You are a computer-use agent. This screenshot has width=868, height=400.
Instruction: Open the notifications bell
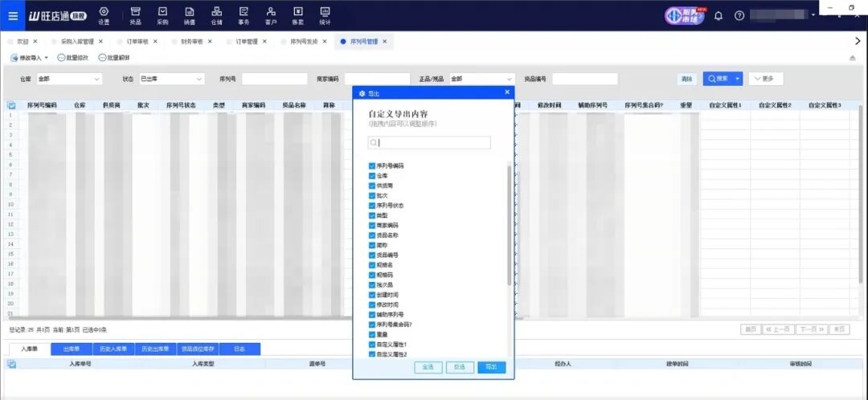point(719,15)
